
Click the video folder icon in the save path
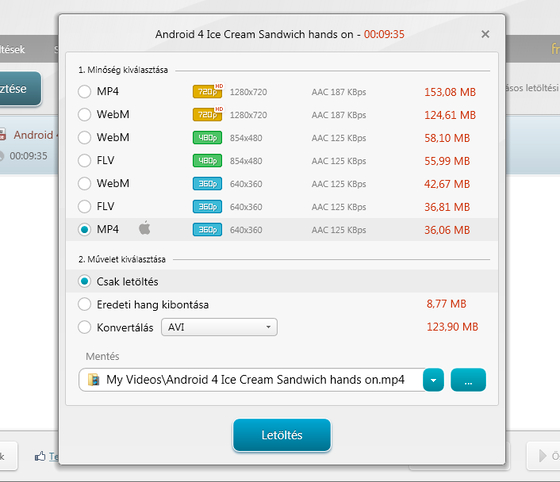click(94, 380)
